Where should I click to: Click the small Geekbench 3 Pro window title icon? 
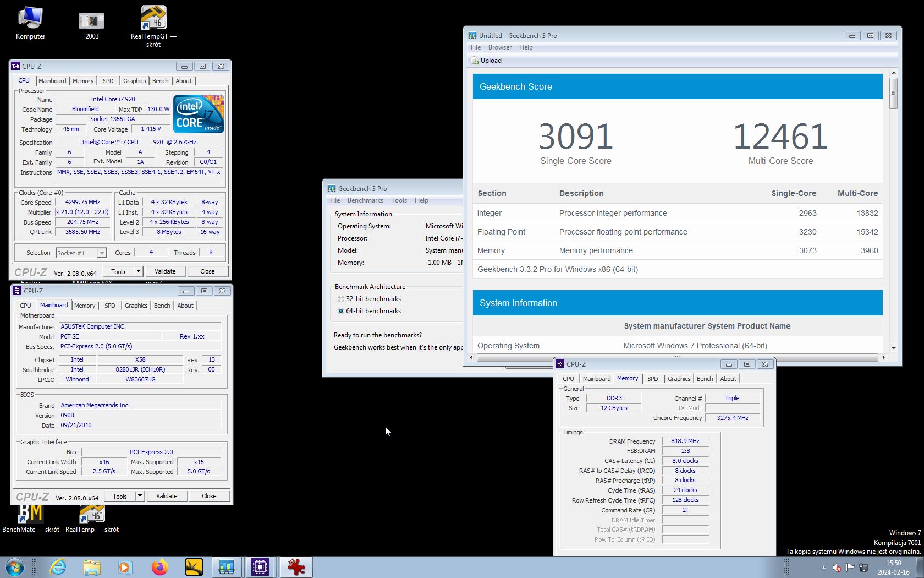(332, 188)
